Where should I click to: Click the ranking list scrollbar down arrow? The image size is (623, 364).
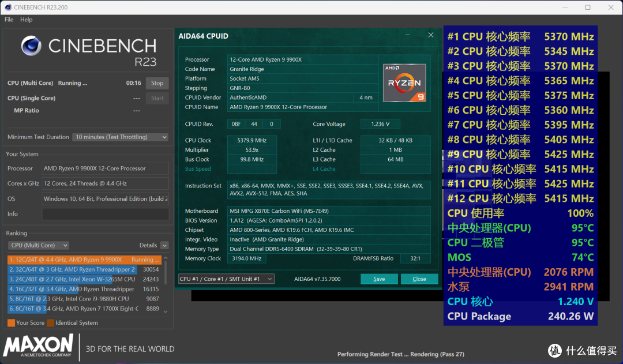(x=166, y=312)
